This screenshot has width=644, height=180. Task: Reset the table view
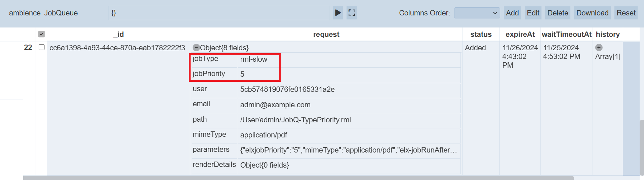coord(626,13)
